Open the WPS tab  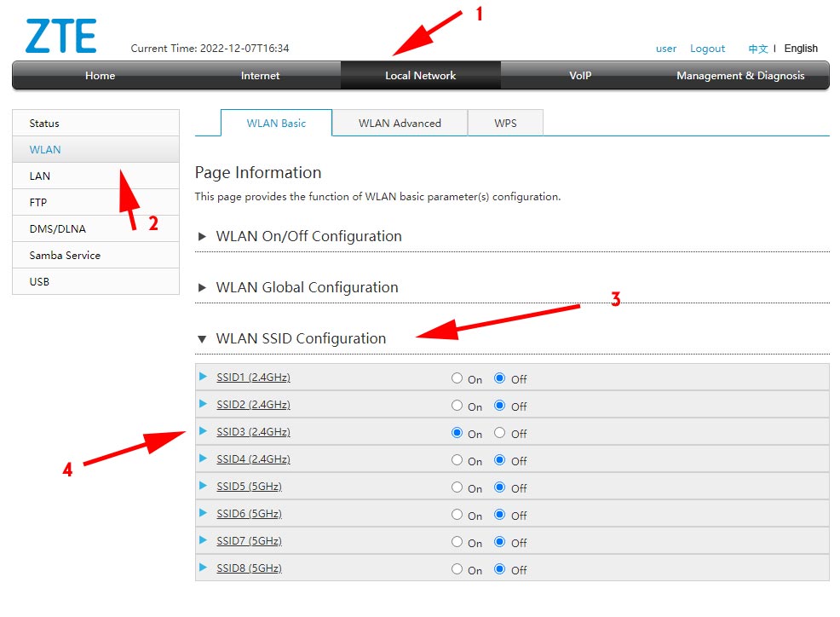[505, 123]
